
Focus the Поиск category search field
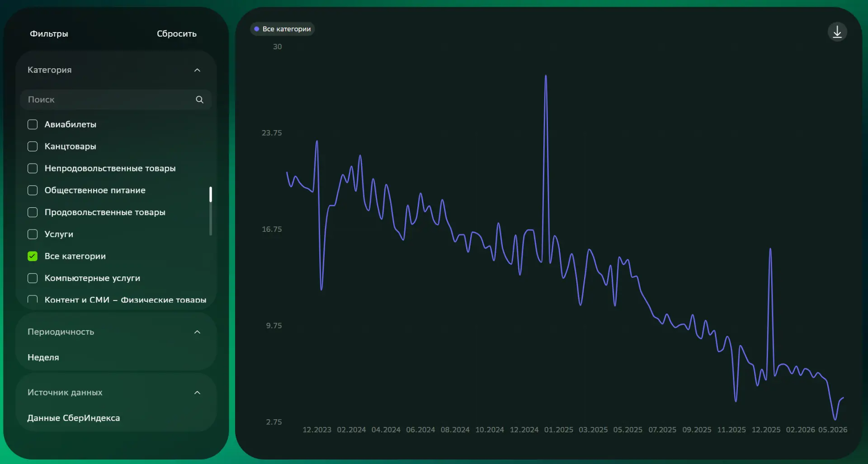pyautogui.click(x=116, y=99)
